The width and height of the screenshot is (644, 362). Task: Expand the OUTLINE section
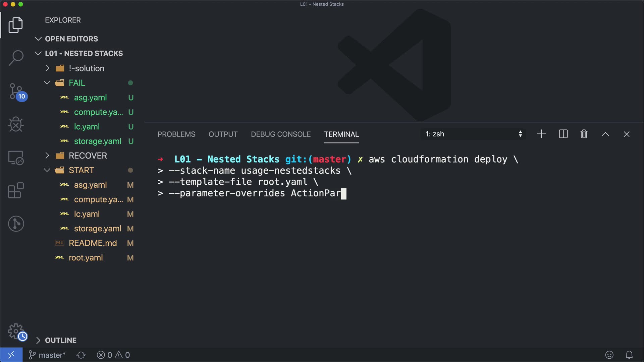tap(60, 340)
